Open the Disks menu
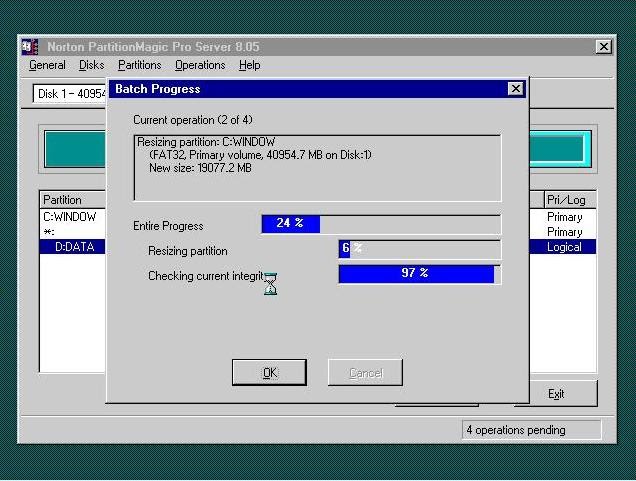The height and width of the screenshot is (481, 636). 91,65
